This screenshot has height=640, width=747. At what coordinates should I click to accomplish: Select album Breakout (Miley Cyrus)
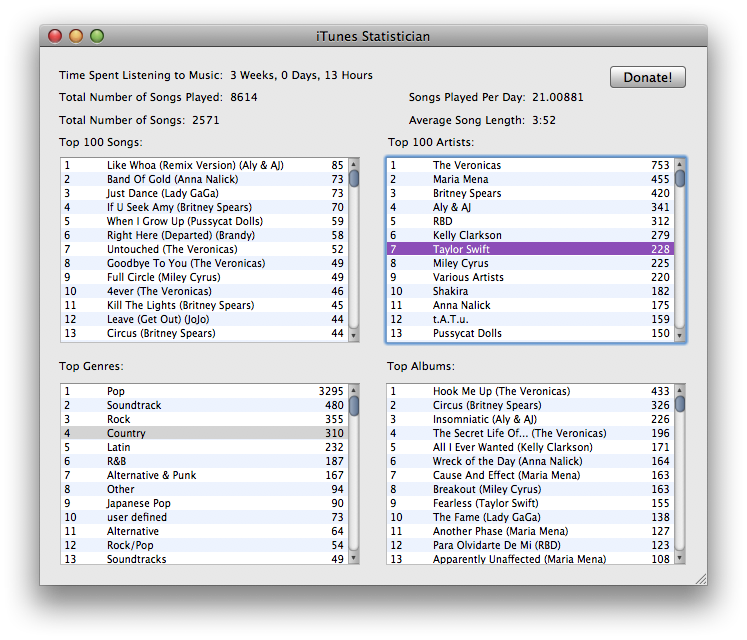(x=531, y=489)
